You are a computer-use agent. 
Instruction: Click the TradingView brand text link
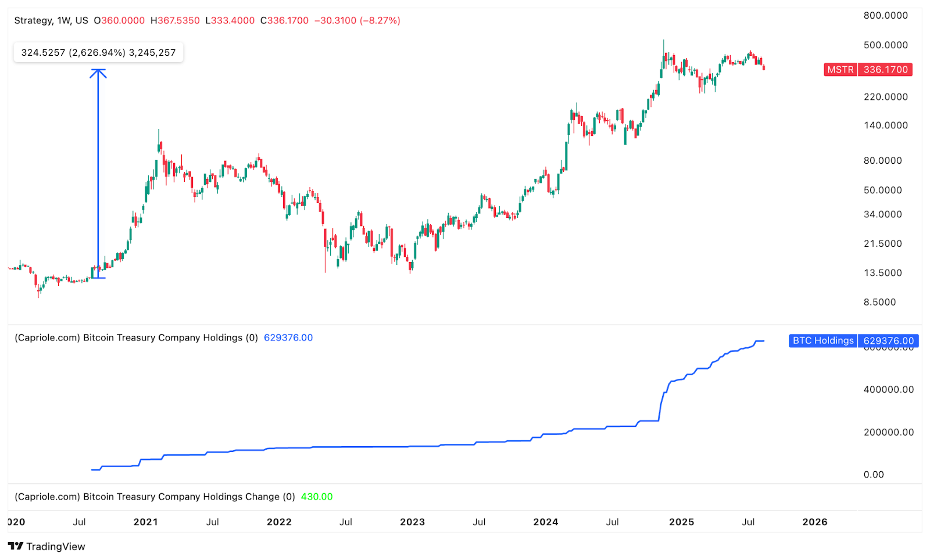(x=56, y=547)
